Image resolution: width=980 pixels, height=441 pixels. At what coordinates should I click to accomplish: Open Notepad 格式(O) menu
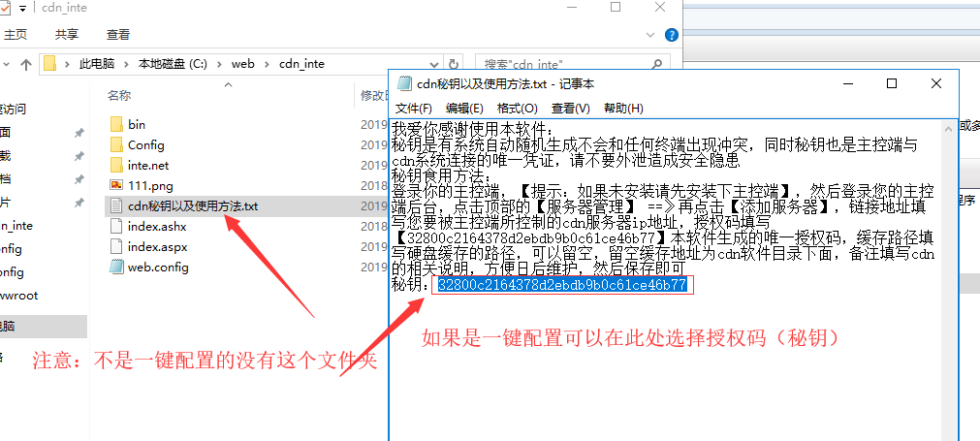[517, 108]
